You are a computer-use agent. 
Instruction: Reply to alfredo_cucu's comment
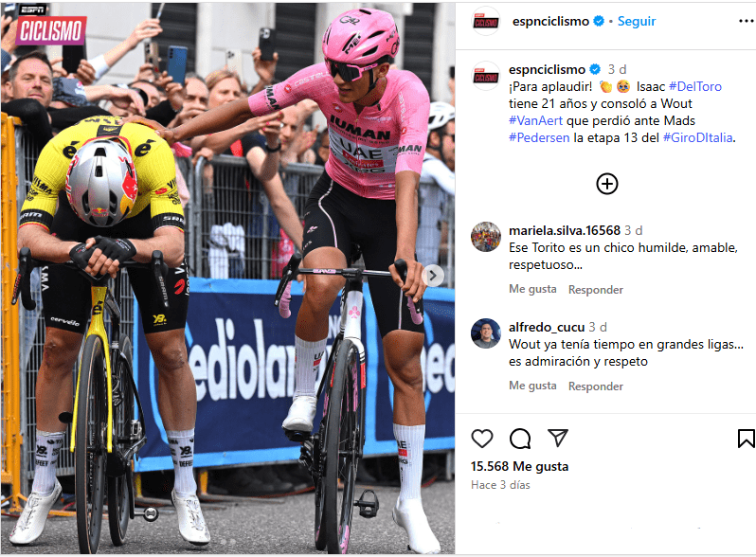tap(596, 386)
